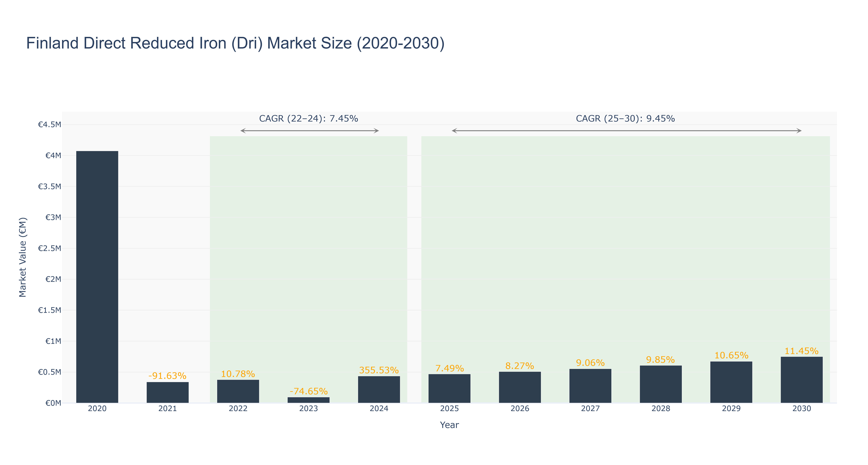Click the €4M y-axis tick label
The image size is (868, 465).
(x=53, y=156)
